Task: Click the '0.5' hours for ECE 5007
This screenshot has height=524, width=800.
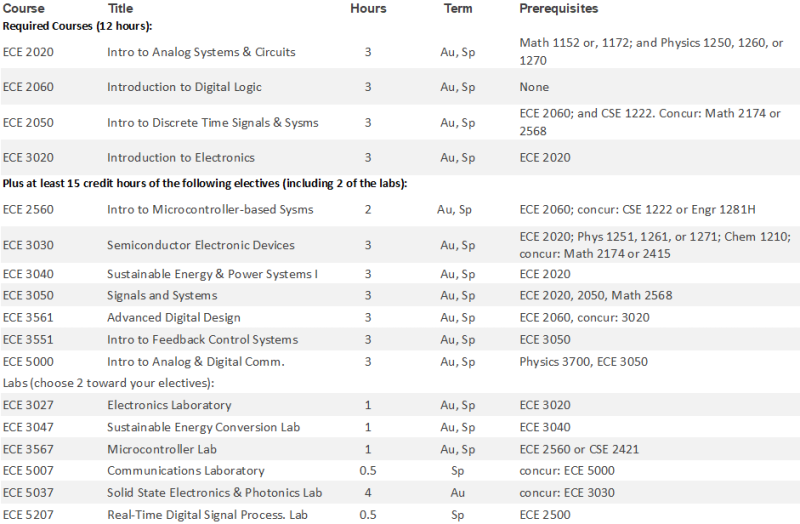Action: [368, 470]
